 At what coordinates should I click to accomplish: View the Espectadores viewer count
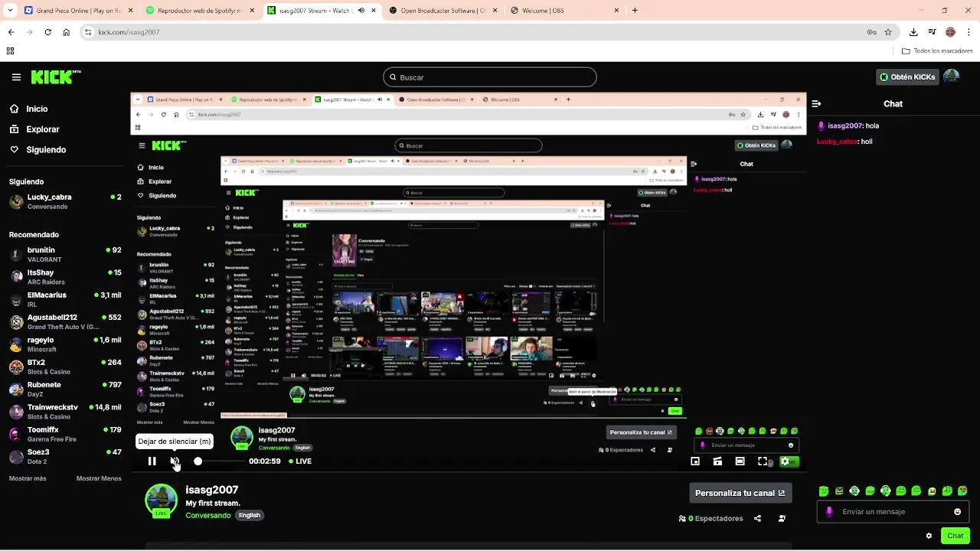tap(711, 519)
